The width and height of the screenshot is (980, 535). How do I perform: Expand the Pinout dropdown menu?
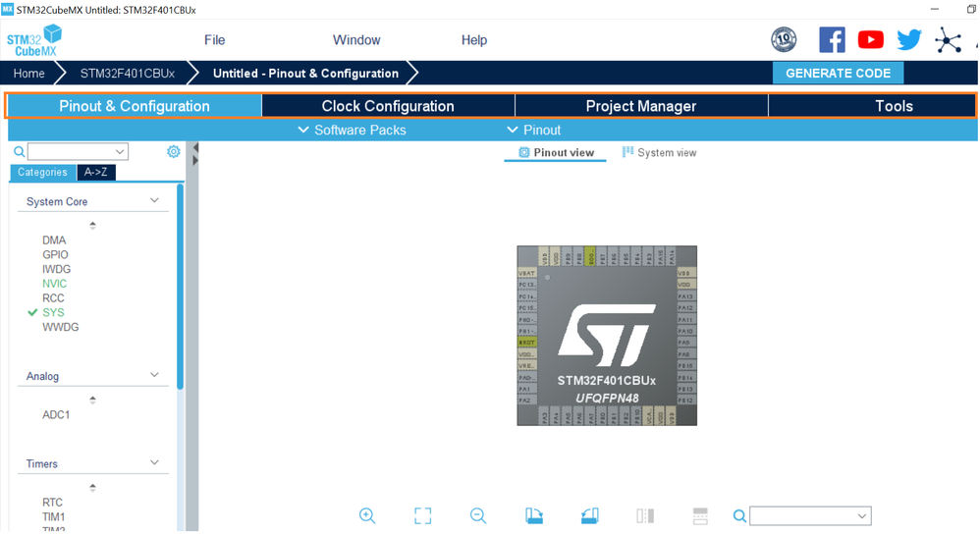pyautogui.click(x=533, y=130)
